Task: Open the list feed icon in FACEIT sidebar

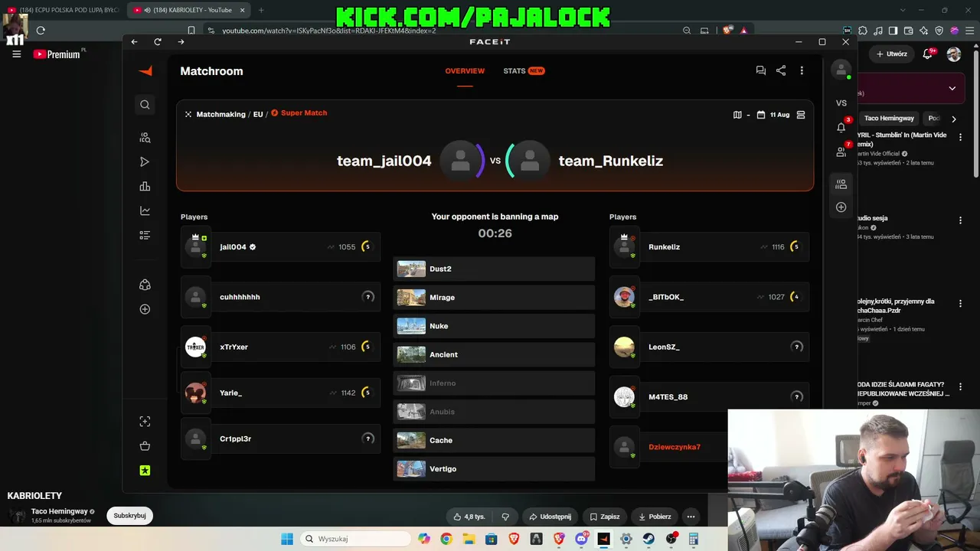Action: pos(145,235)
